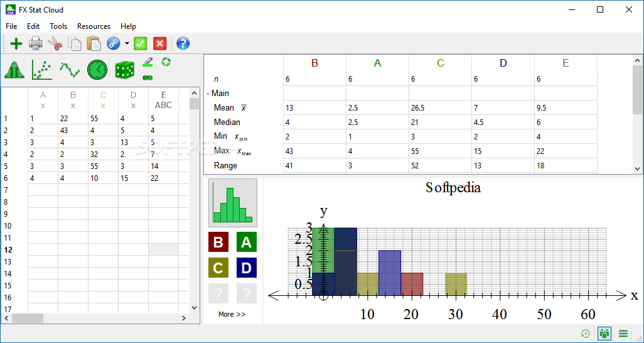
Task: Click the clipboard paste icon
Action: point(94,43)
